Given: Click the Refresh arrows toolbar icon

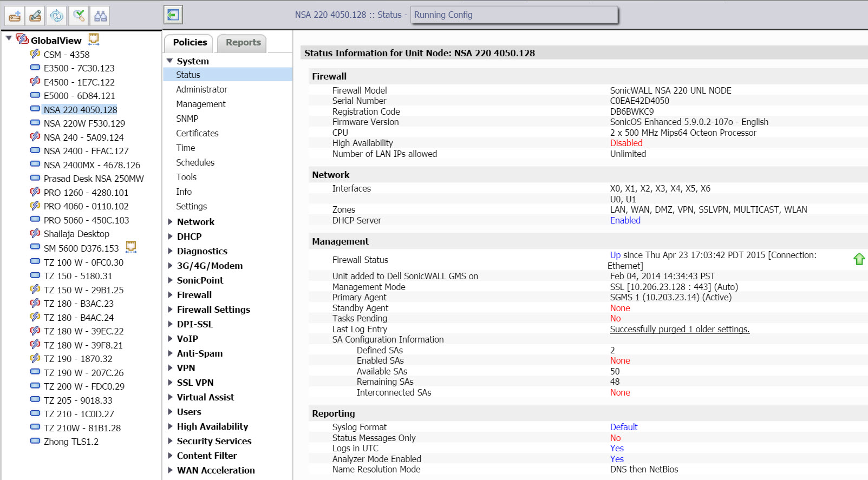Looking at the screenshot, I should coord(57,16).
